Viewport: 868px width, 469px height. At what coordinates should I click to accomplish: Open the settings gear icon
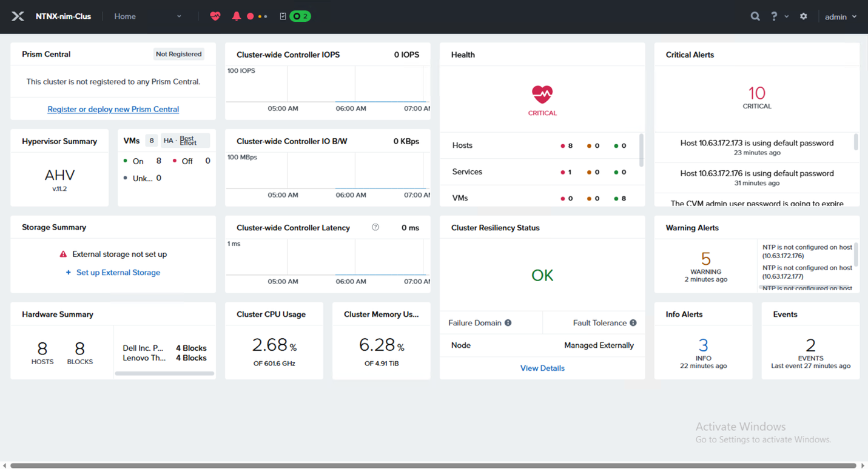click(804, 16)
